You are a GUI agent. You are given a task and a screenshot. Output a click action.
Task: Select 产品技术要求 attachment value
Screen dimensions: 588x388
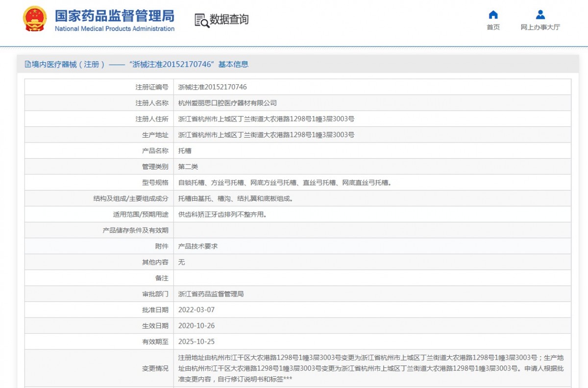(198, 246)
